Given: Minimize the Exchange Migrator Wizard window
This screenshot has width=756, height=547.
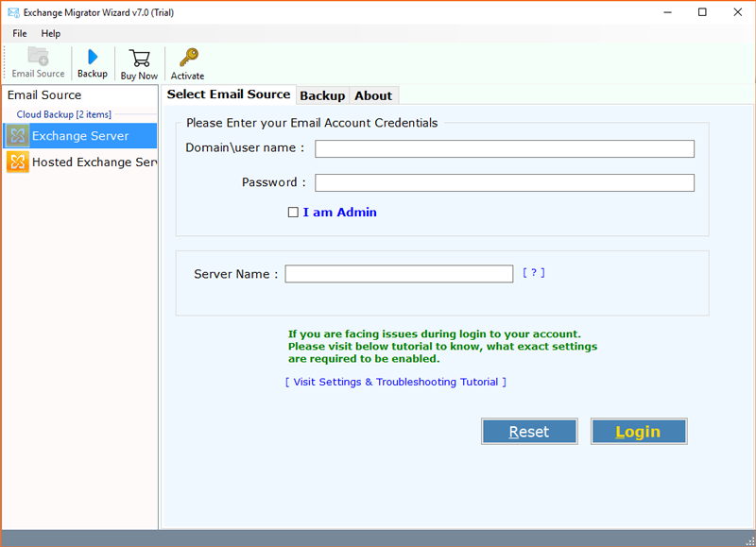Looking at the screenshot, I should pyautogui.click(x=667, y=12).
